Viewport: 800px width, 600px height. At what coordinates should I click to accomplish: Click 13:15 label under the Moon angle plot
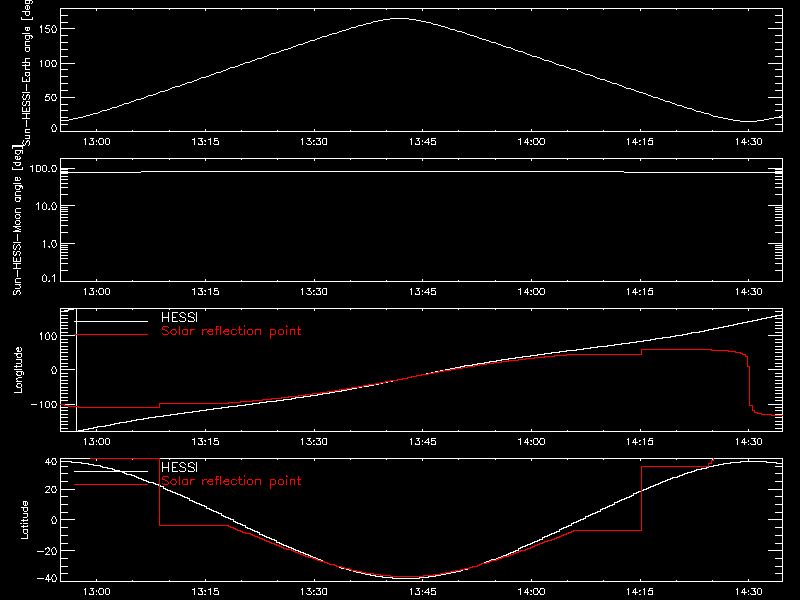coord(205,292)
